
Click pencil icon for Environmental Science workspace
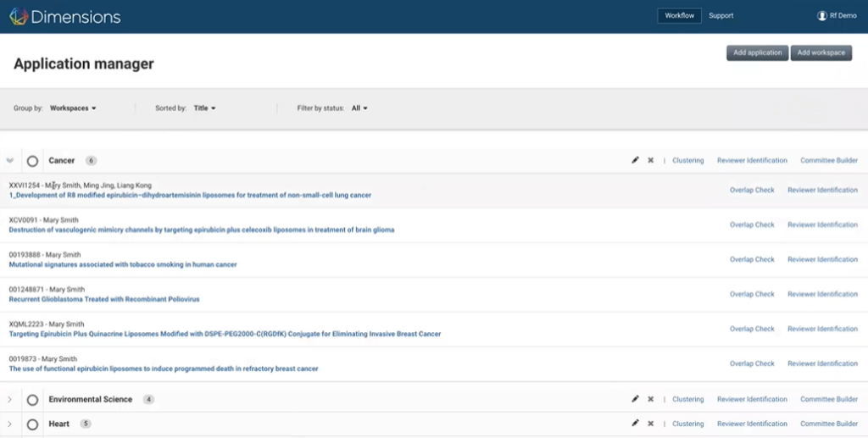635,399
